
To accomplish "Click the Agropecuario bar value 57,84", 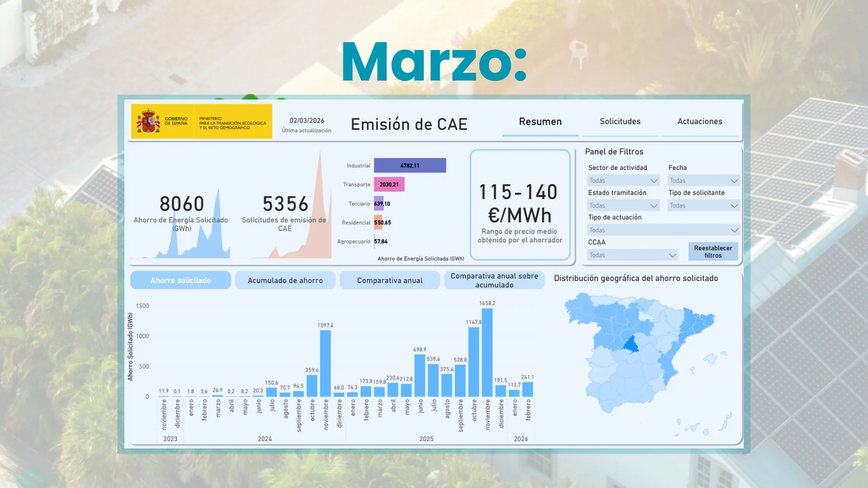I will pos(381,241).
